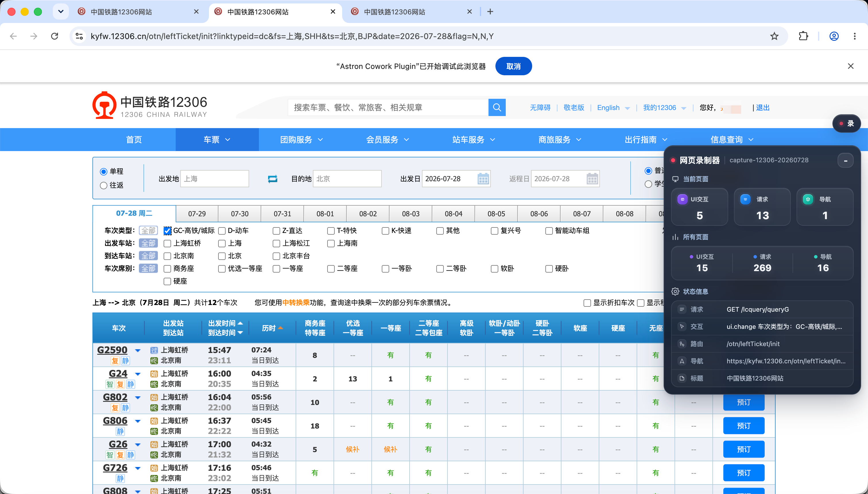Viewport: 868px width, 494px height.
Task: Open the 中转换乘 transfer link
Action: 296,302
